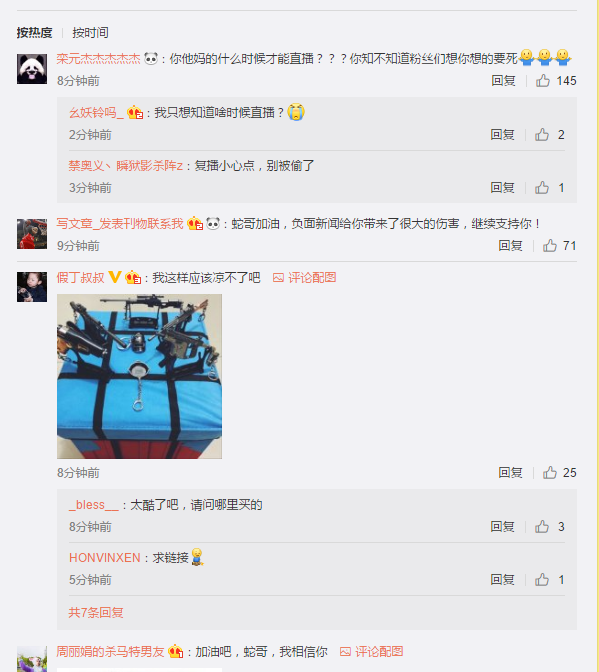Viewport: 599px width, 672px height.
Task: Open username HONVINXEN profile
Action: coord(105,558)
